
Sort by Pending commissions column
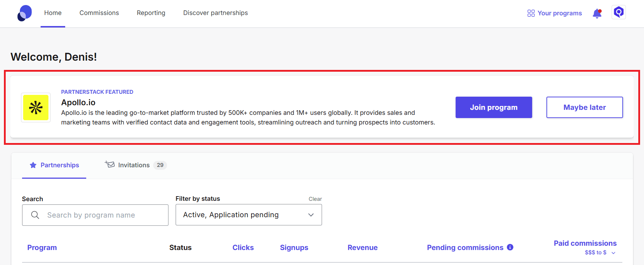click(x=465, y=248)
